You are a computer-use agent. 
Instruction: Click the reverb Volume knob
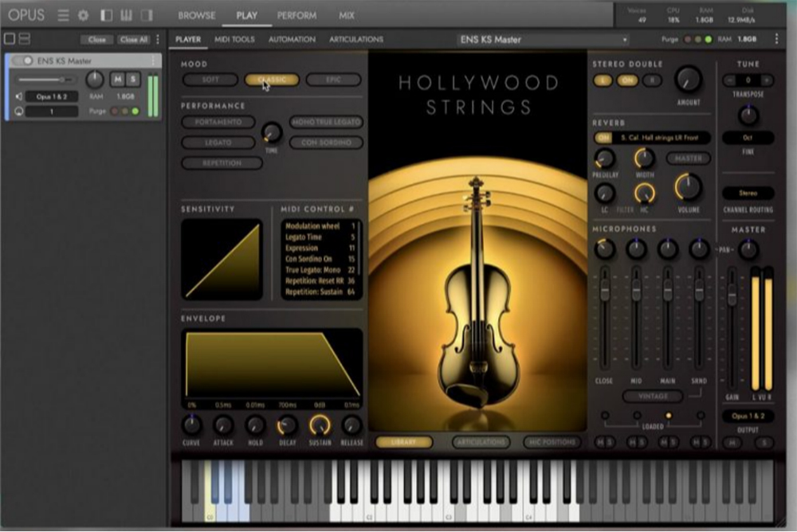tap(689, 187)
